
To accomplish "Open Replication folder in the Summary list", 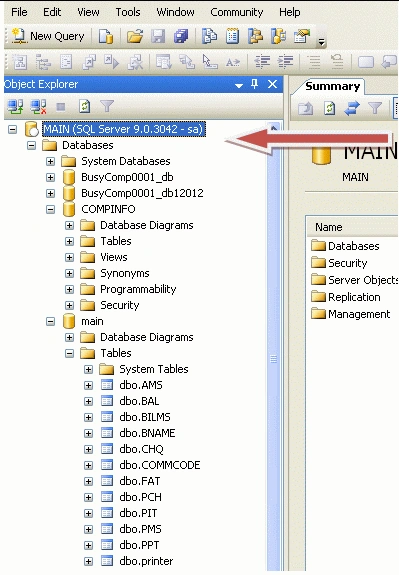I will click(345, 297).
